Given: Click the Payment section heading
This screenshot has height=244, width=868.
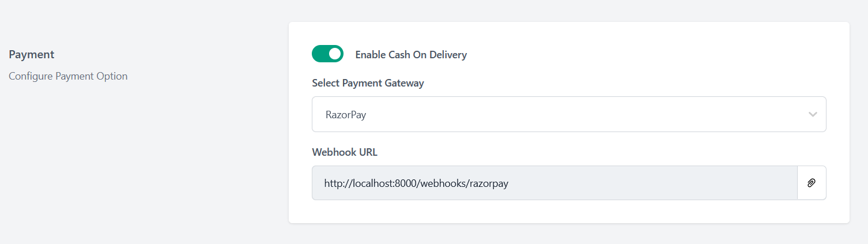Looking at the screenshot, I should (32, 54).
